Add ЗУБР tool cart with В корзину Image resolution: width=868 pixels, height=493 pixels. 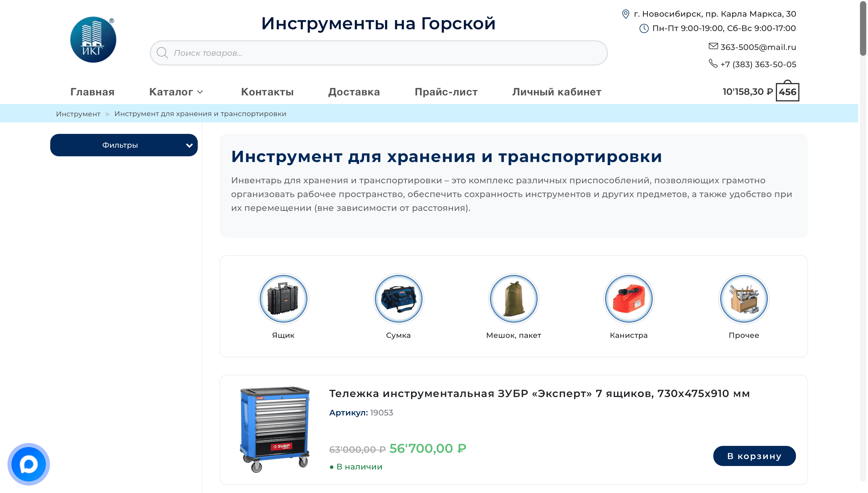pos(754,456)
